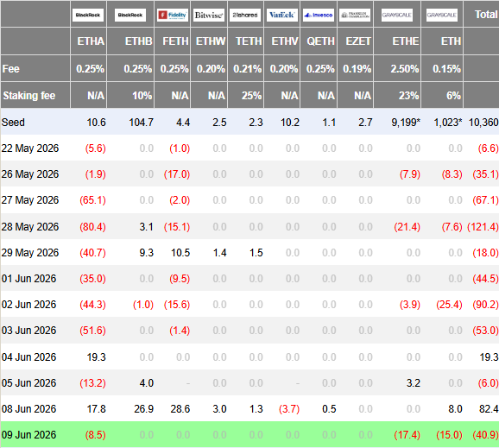
Task: Click the 104.7 seed value for ETHB
Action: 142,123
